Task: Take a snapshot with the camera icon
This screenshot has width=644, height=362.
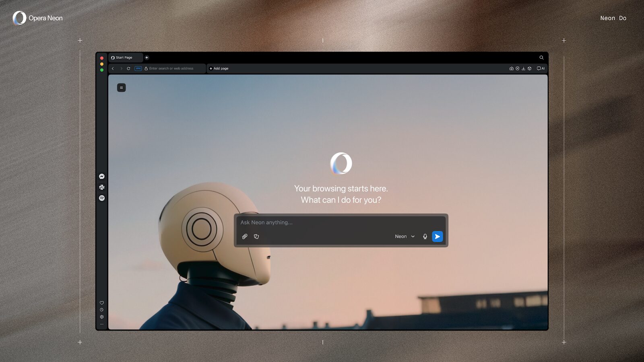Action: click(511, 69)
